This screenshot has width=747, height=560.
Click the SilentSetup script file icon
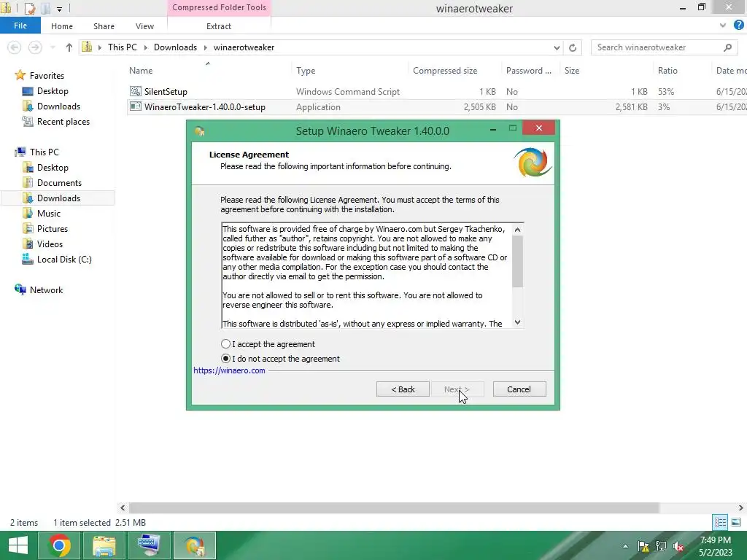click(x=136, y=91)
